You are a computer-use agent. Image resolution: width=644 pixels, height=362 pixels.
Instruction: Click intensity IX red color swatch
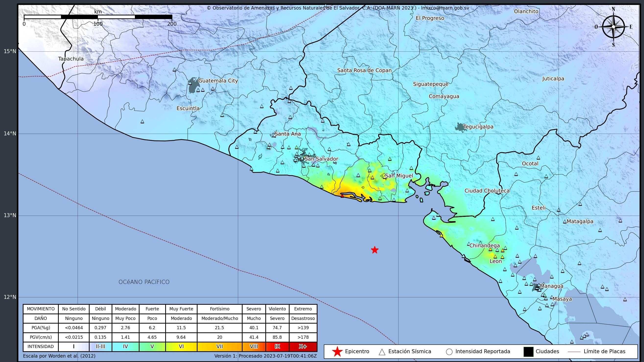(277, 347)
